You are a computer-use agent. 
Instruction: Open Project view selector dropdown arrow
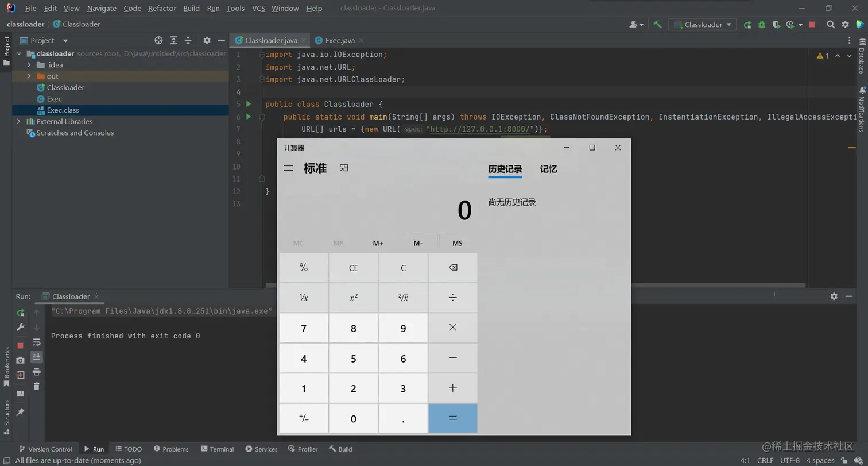coord(65,41)
